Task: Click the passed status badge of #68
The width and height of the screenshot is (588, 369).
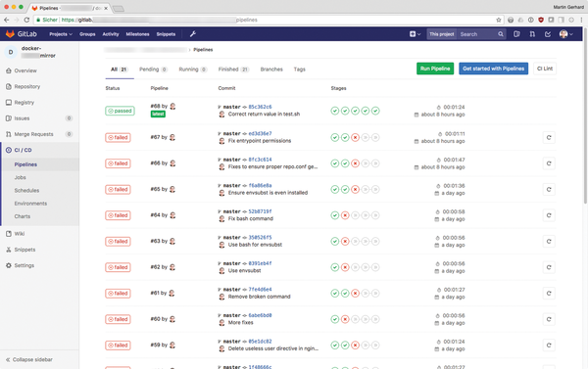Action: [120, 111]
